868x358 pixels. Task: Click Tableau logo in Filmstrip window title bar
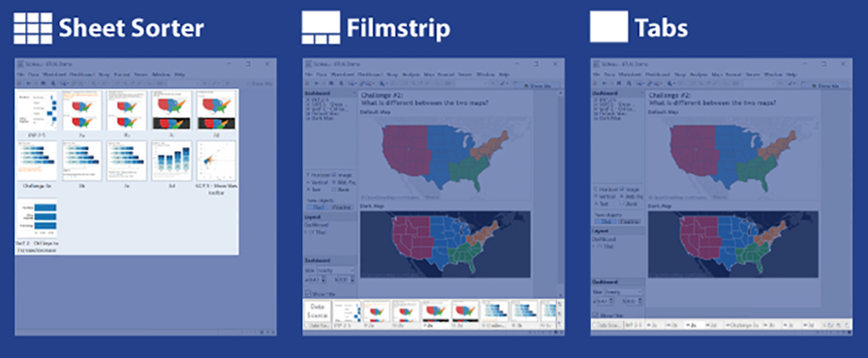click(308, 64)
